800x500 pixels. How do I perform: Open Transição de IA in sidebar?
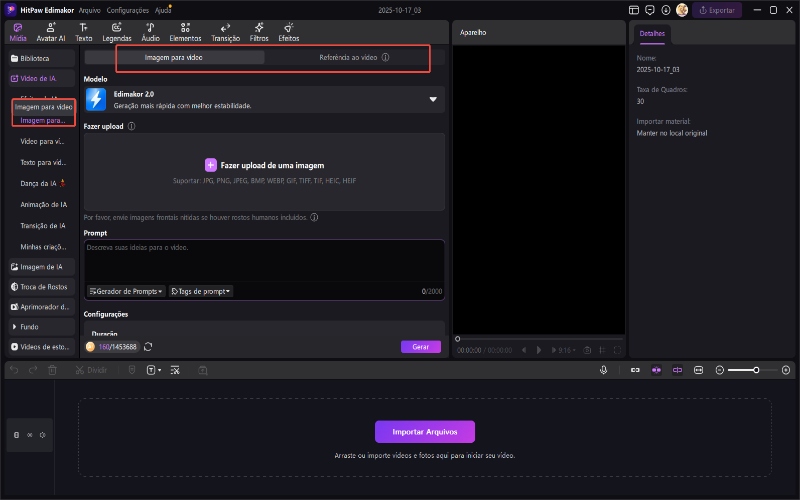[43, 226]
